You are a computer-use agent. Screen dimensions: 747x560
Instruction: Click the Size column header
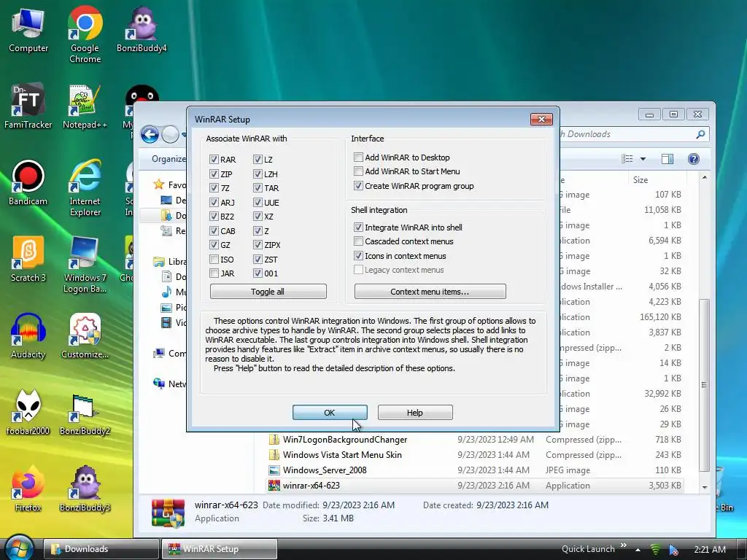(x=657, y=180)
